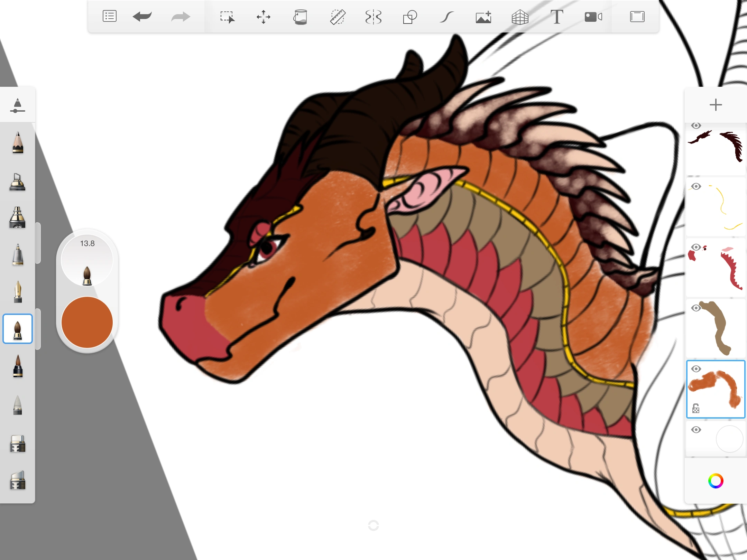Start time-lapse recording camera
Viewport: 747px width, 560px height.
click(593, 17)
